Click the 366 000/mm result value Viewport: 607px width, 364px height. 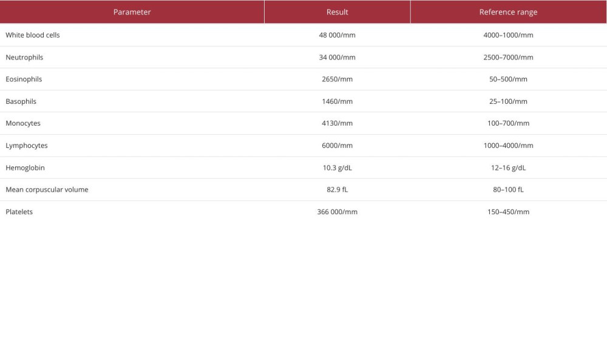[337, 212]
